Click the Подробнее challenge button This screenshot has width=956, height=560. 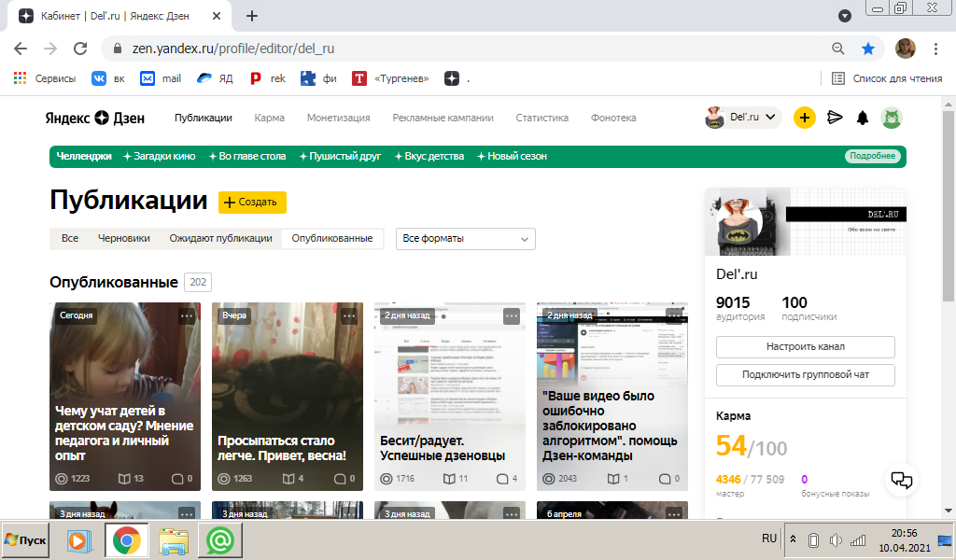click(x=873, y=156)
